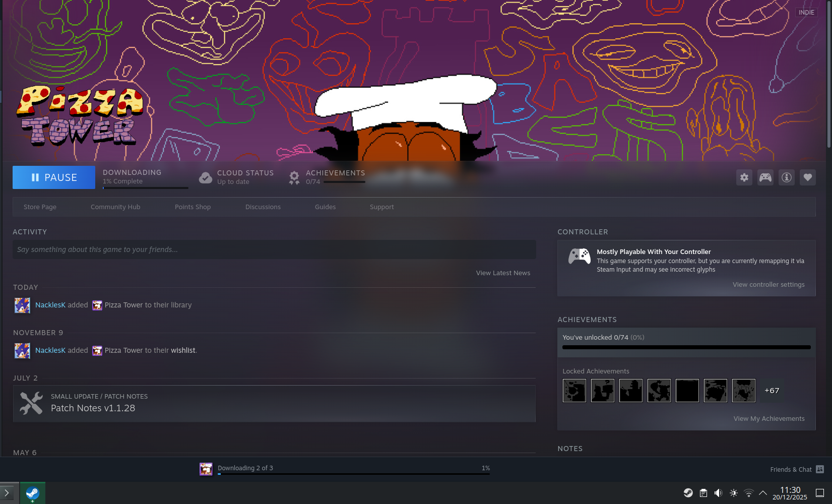The width and height of the screenshot is (832, 504).
Task: Expand hidden system tray icons arrow
Action: click(763, 493)
